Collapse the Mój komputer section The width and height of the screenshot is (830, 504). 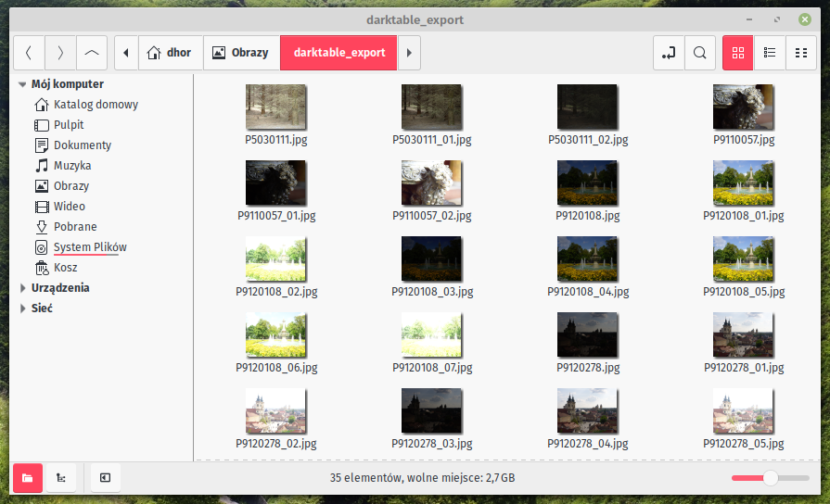click(22, 84)
